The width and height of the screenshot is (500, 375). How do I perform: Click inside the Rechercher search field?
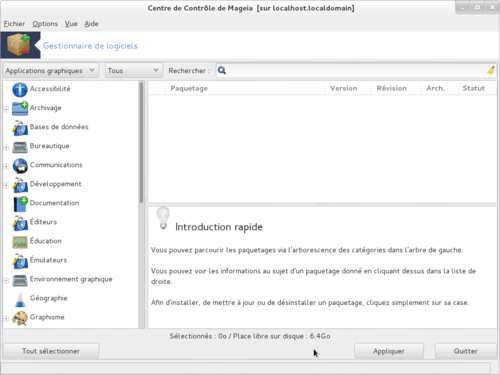(x=356, y=70)
